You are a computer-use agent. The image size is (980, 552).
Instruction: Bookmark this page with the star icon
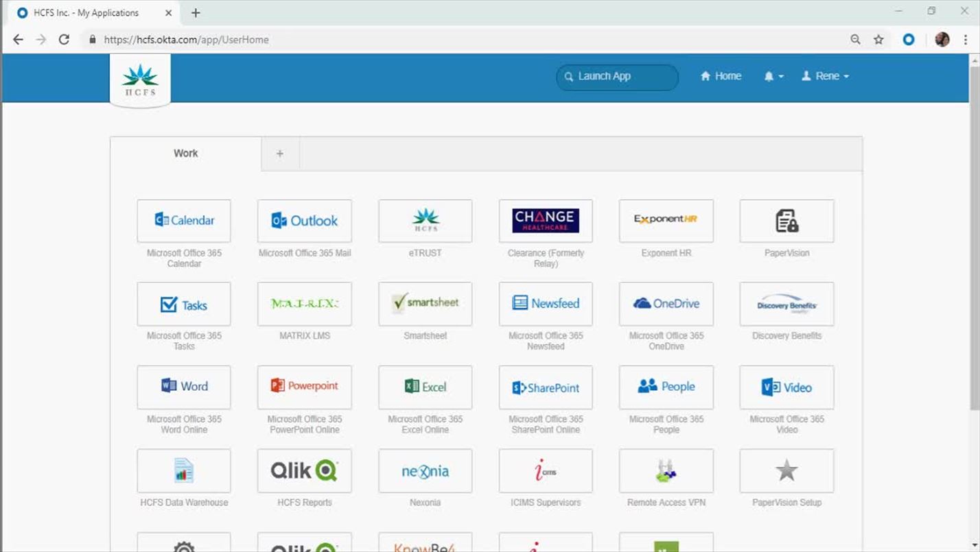click(x=878, y=40)
